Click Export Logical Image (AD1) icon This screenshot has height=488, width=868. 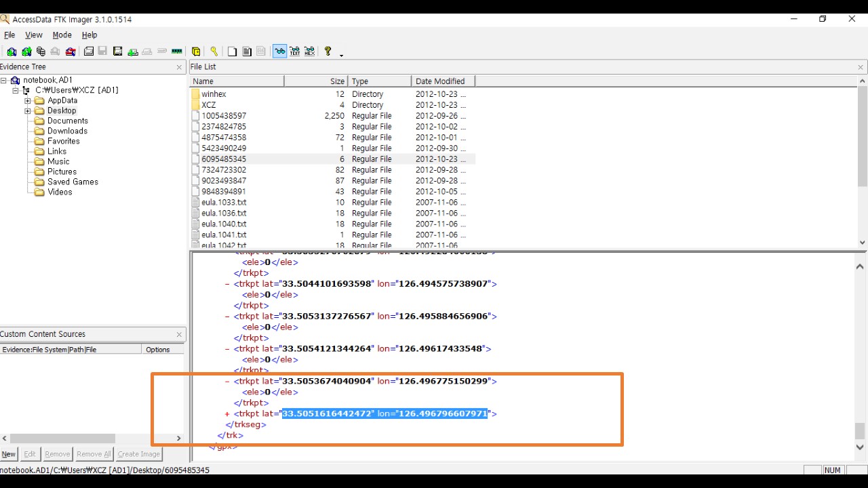coord(117,52)
